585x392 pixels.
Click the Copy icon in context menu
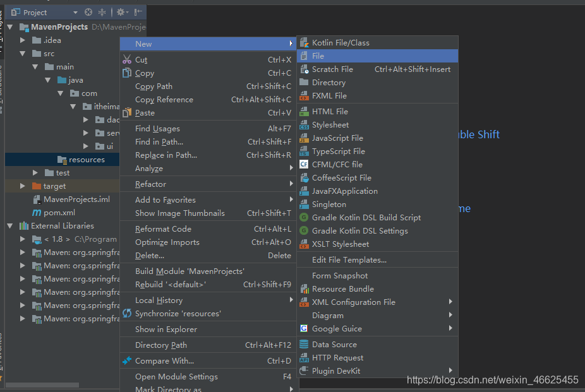tap(127, 73)
